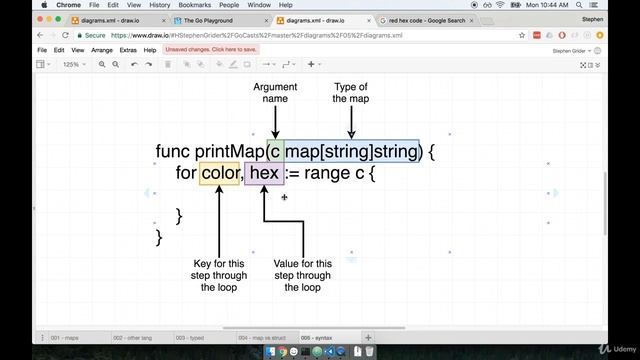The image size is (640, 360).
Task: Open draw.io Edit menu
Action: pos(59,50)
